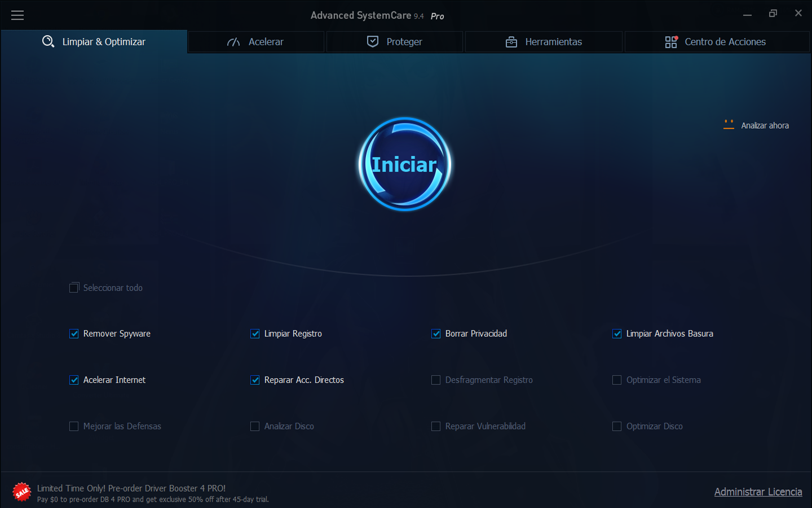The width and height of the screenshot is (812, 508).
Task: Enable Reparar Vulnerabilidad
Action: pyautogui.click(x=436, y=426)
